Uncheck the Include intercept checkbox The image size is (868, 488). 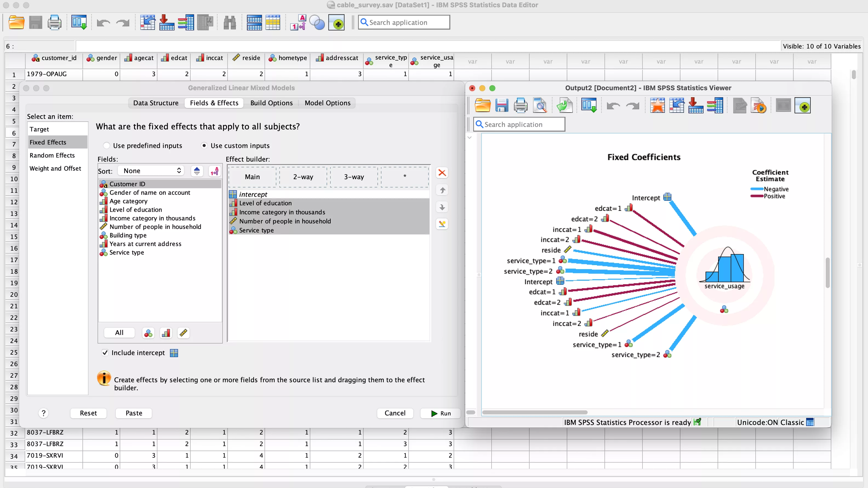pyautogui.click(x=105, y=353)
